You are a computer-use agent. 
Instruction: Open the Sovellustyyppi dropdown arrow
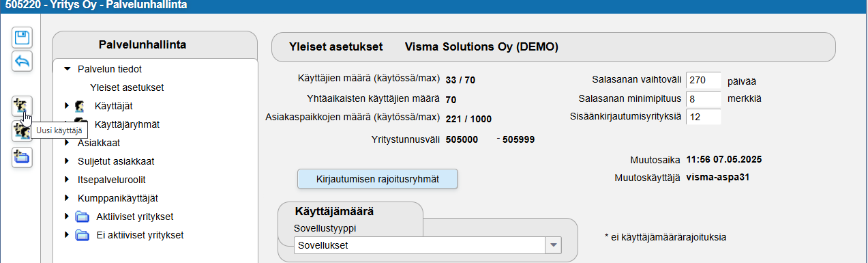[x=553, y=245]
